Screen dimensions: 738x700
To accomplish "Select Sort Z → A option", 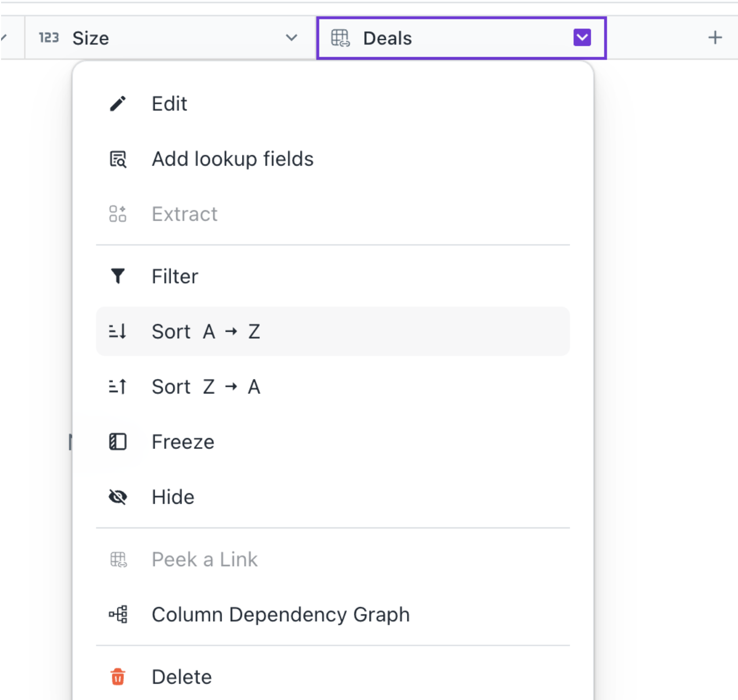I will coord(332,387).
